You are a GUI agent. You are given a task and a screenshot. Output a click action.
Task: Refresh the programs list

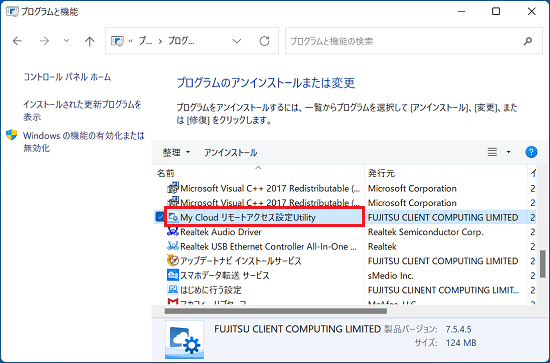(264, 41)
